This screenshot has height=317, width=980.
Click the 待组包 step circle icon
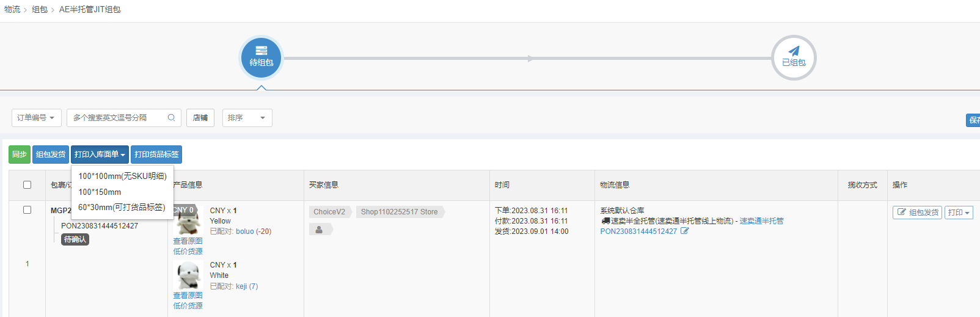(261, 57)
